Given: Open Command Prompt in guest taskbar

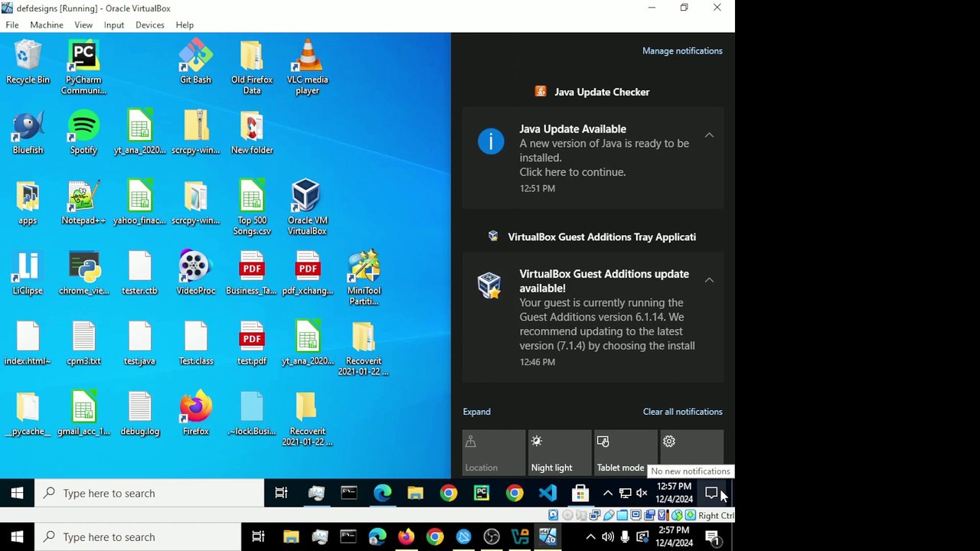Looking at the screenshot, I should click(349, 494).
